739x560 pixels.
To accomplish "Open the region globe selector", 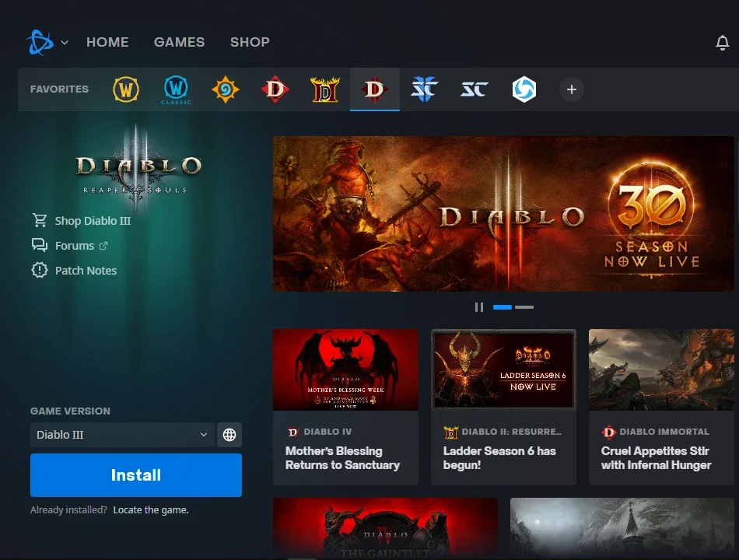I will [229, 435].
